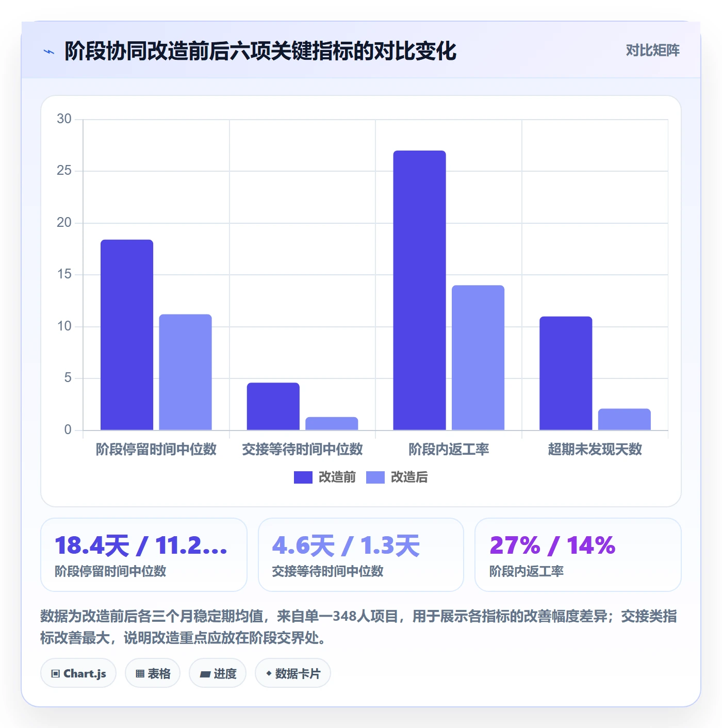Click the 改造前 bar for 交接等待时间中位数

pos(273,406)
